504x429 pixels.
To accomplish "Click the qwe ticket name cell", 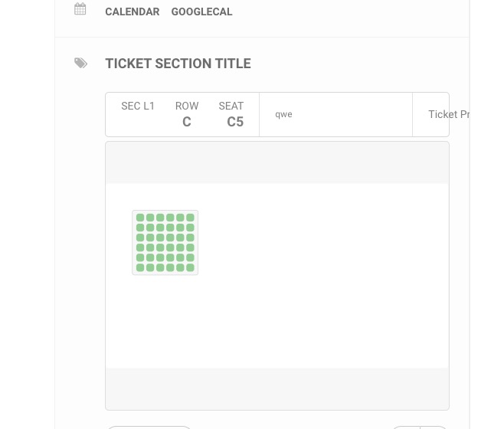I will [x=284, y=114].
